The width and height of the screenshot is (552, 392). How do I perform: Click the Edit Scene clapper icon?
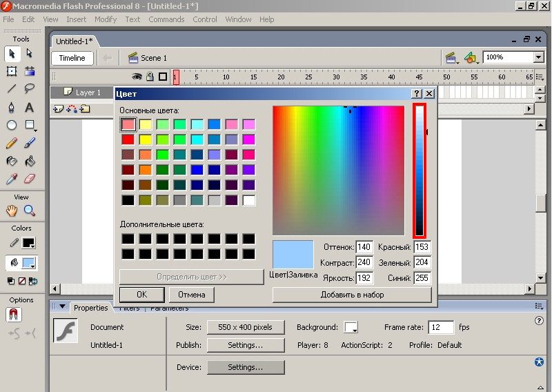coord(452,58)
